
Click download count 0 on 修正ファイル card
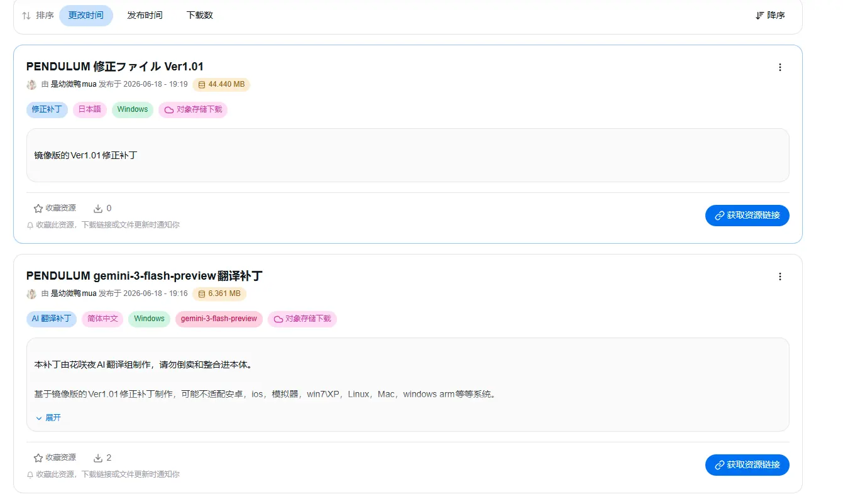[102, 208]
